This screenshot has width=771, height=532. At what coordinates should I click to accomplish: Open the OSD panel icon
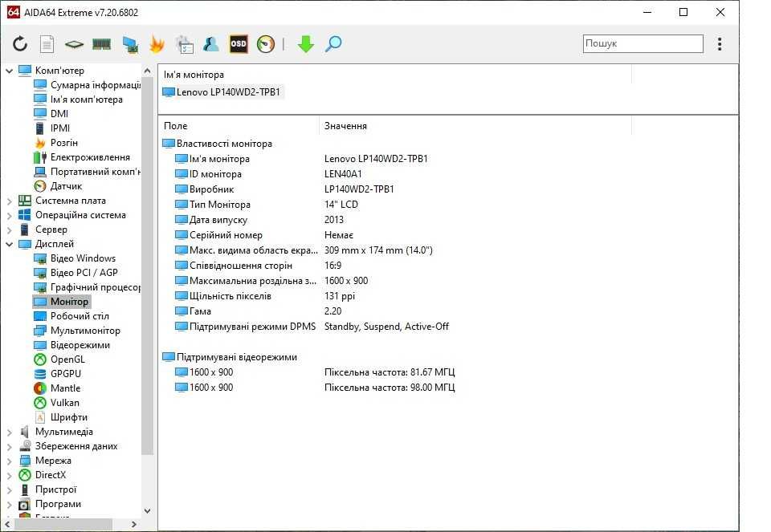point(239,44)
